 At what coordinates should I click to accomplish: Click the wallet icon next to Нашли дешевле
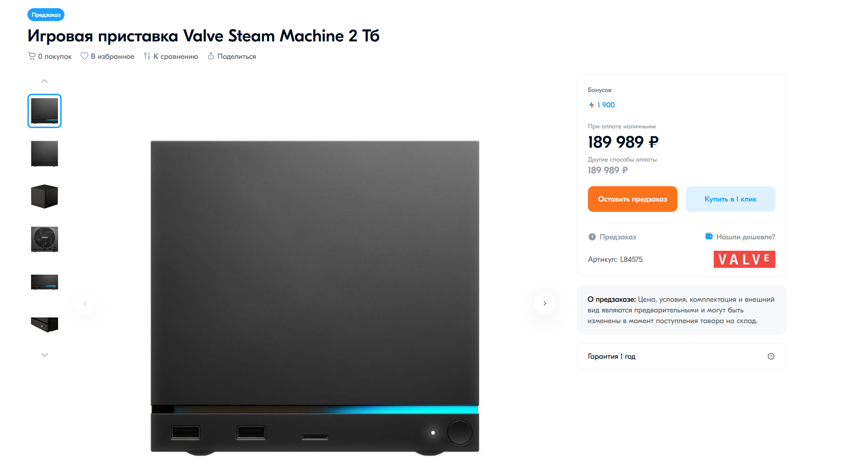709,236
